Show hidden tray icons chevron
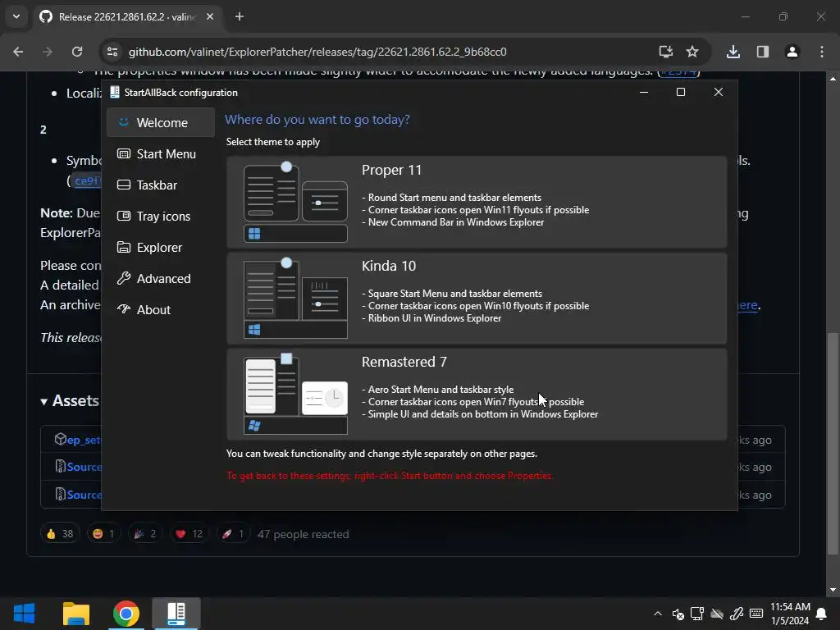Screen dimensions: 840x630 click(658, 614)
